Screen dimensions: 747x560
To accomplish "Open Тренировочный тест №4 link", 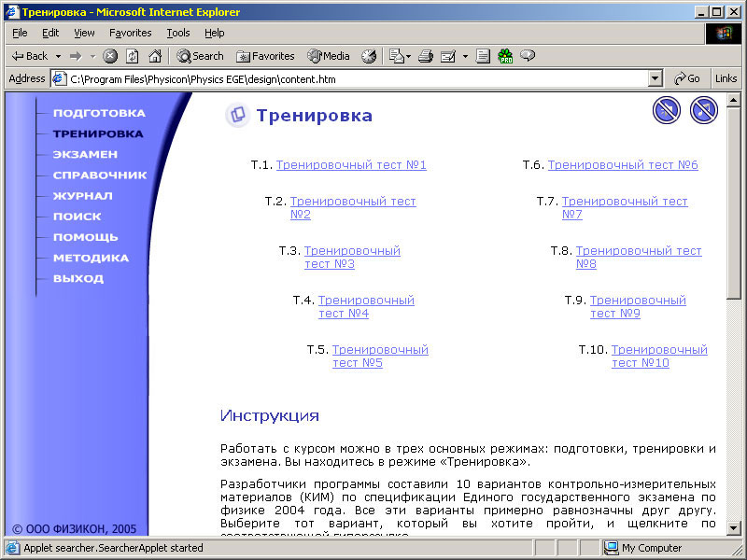I will 366,307.
